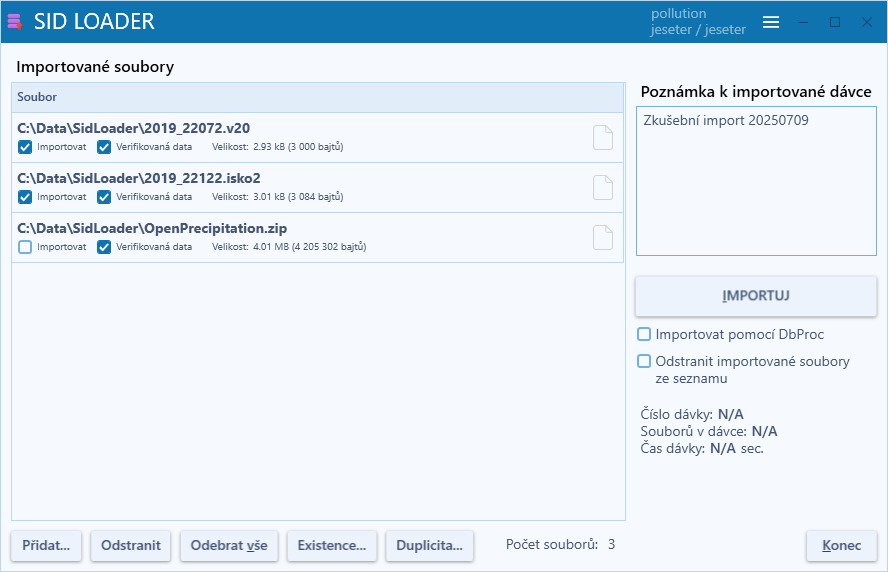Enable Importovat pomocí DbProc option
This screenshot has width=888, height=572.
(x=645, y=334)
